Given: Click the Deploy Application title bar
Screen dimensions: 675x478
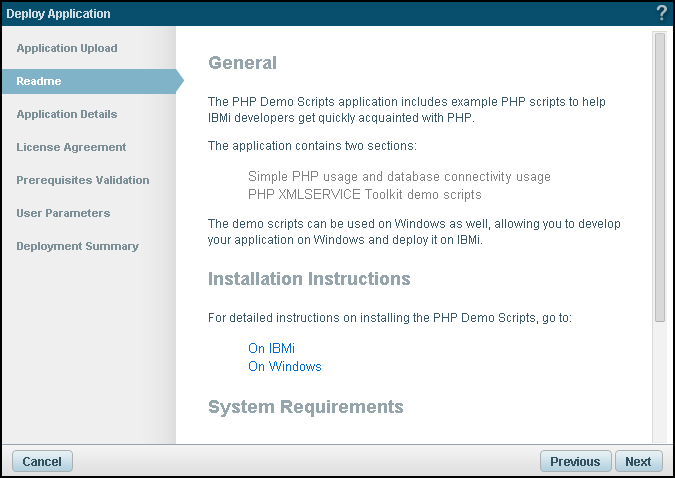Looking at the screenshot, I should coord(327,13).
